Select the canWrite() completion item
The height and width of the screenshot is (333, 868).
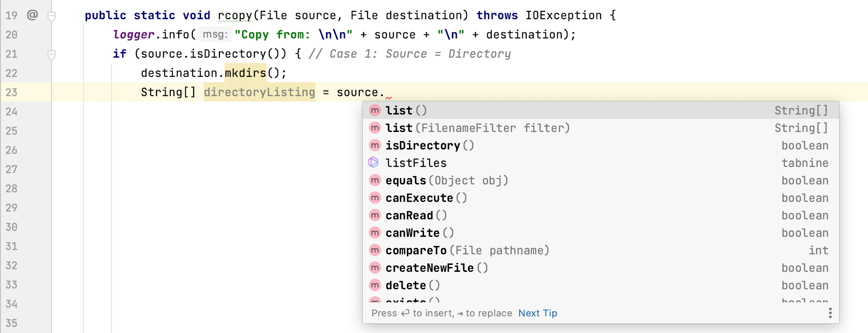click(419, 233)
